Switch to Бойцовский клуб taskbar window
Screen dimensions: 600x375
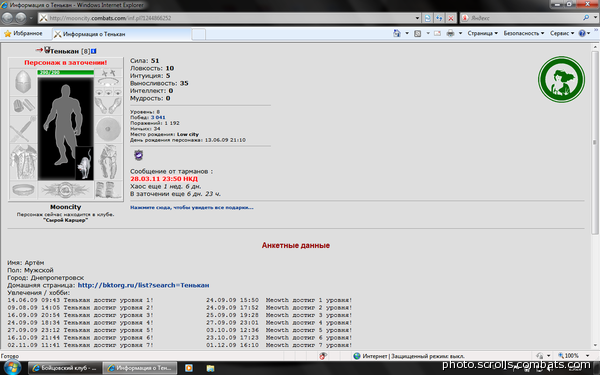point(65,368)
